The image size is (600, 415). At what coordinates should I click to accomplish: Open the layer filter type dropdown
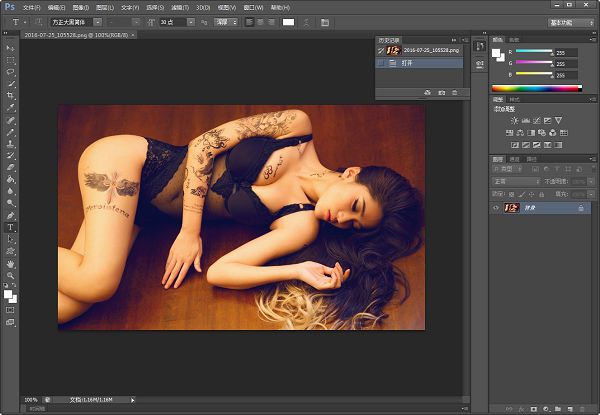tap(508, 169)
